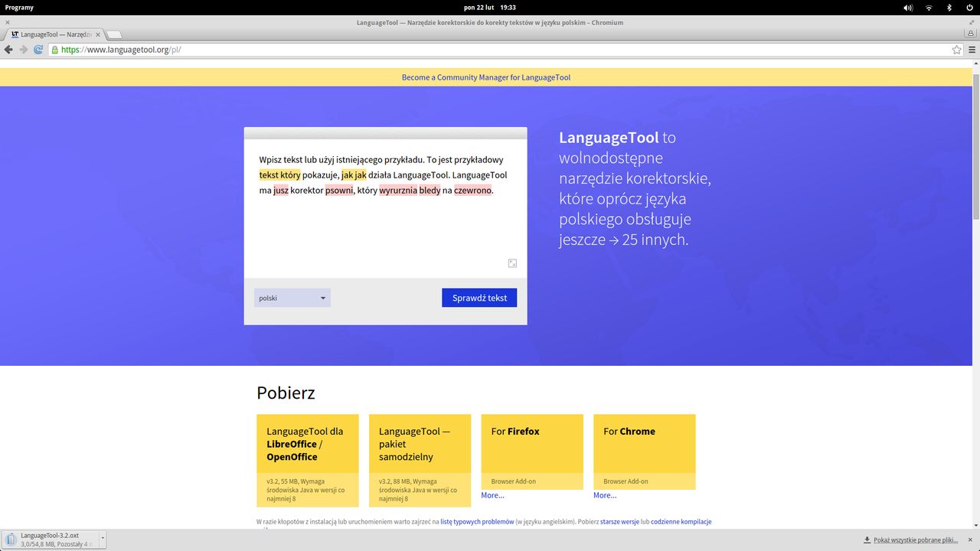
Task: Download LanguageTool dla LibreOffice / OpenOffice
Action: pos(308,460)
